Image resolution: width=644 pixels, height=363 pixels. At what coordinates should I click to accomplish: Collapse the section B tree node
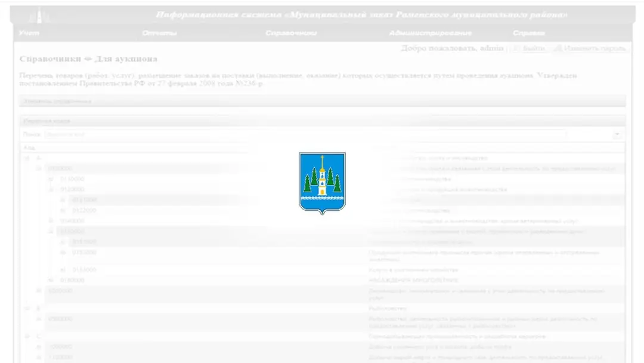point(27,308)
